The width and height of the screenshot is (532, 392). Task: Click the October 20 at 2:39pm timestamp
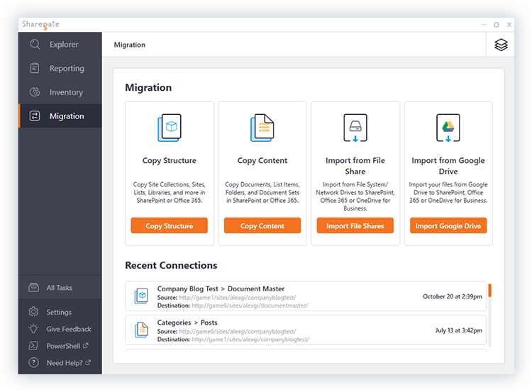(453, 296)
